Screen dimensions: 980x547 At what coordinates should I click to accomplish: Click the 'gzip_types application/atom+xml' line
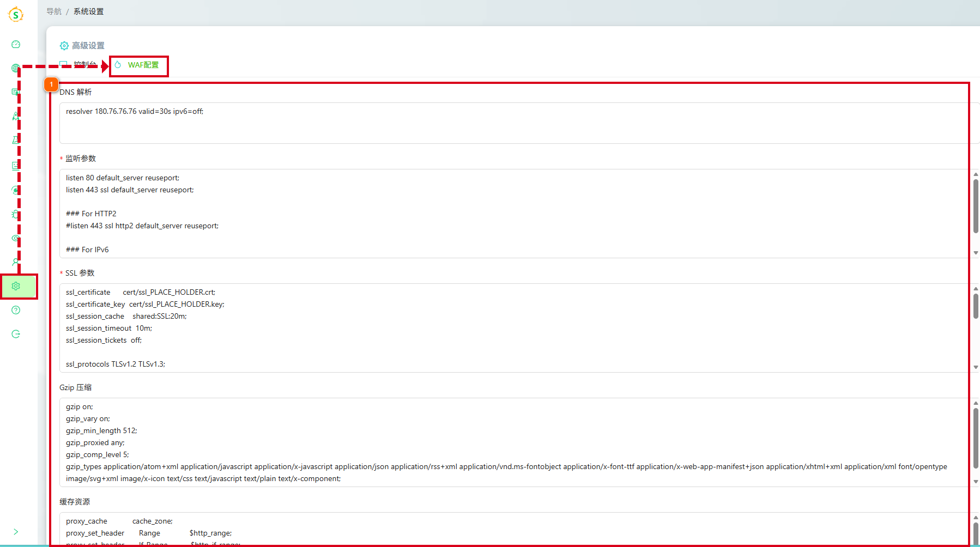pos(506,466)
